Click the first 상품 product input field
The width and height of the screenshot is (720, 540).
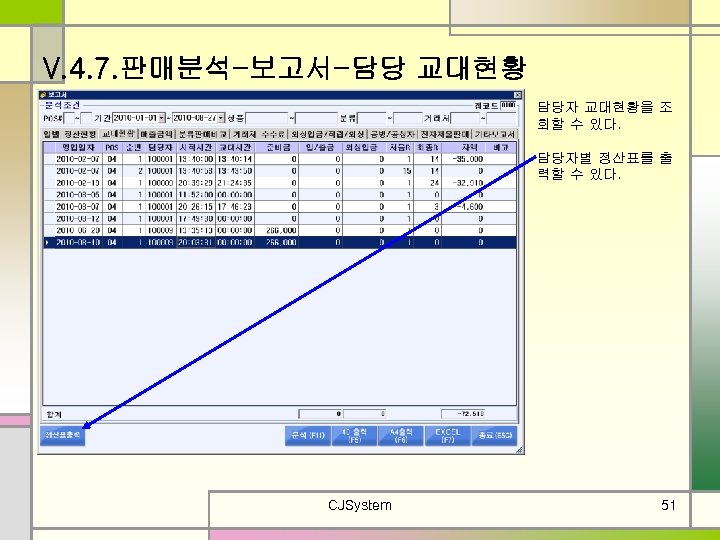(x=267, y=118)
